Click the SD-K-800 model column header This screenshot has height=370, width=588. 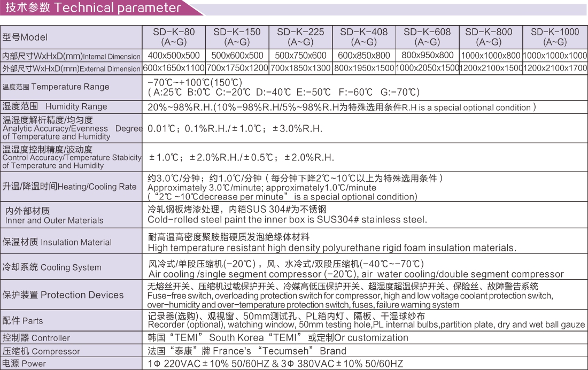(489, 37)
